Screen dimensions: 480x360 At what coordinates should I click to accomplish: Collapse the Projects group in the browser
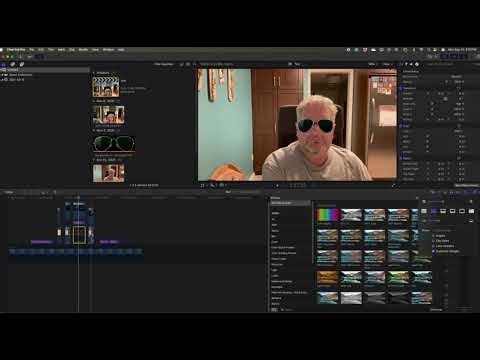[94, 73]
